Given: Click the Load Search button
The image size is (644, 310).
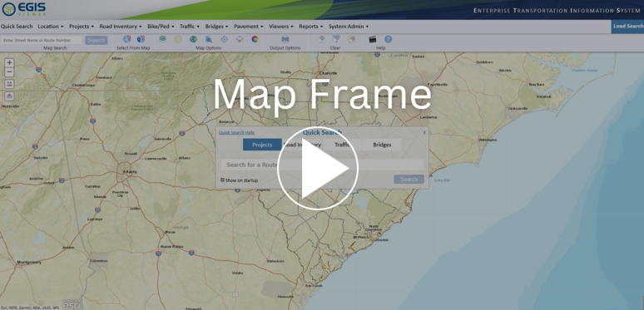Looking at the screenshot, I should pyautogui.click(x=627, y=27).
